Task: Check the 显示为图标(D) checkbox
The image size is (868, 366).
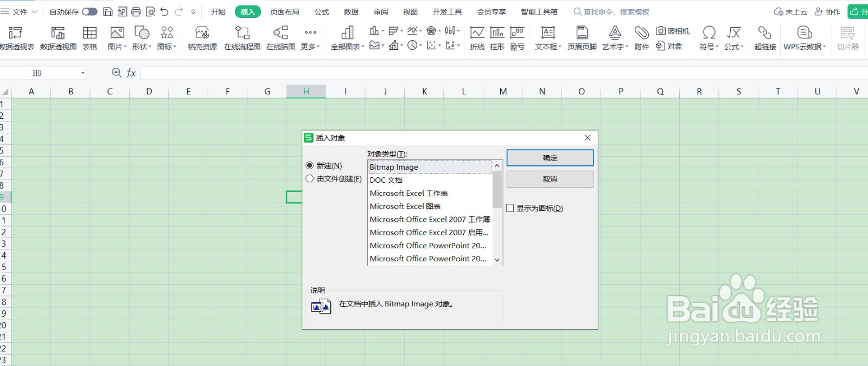Action: point(510,208)
